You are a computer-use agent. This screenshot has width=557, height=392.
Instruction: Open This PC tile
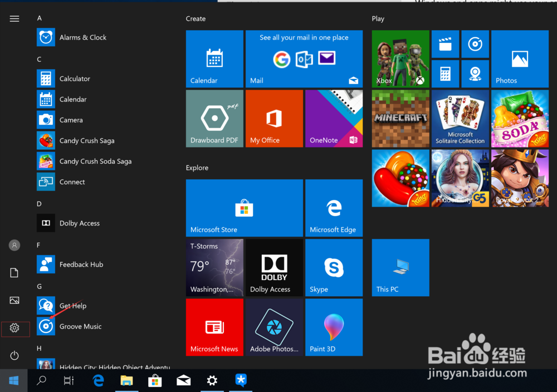pyautogui.click(x=400, y=268)
